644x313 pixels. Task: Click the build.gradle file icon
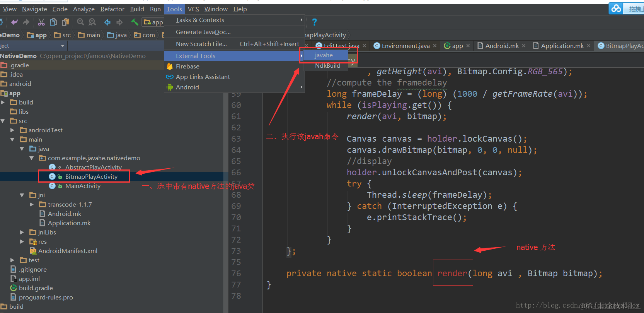[14, 288]
